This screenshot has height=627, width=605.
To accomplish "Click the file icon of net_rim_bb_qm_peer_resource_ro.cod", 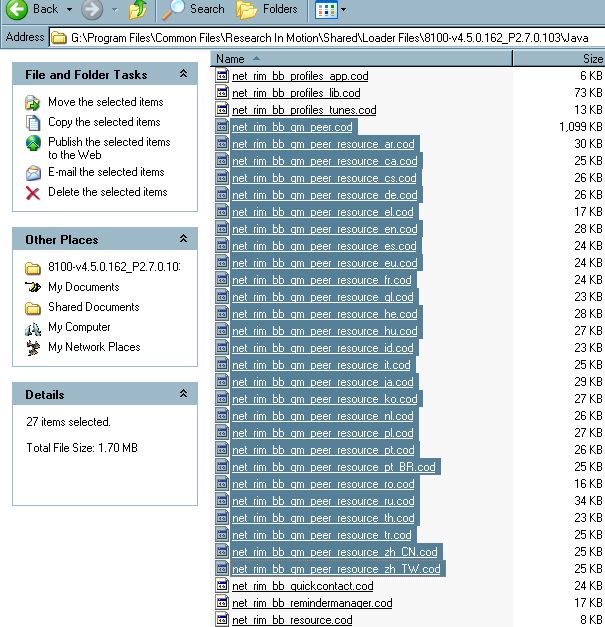I will (x=222, y=483).
